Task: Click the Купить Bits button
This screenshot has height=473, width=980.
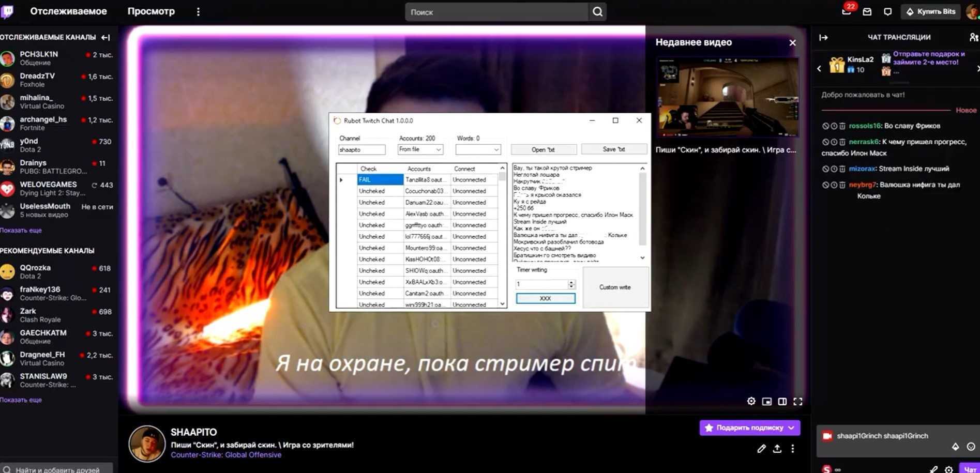Action: pos(931,11)
